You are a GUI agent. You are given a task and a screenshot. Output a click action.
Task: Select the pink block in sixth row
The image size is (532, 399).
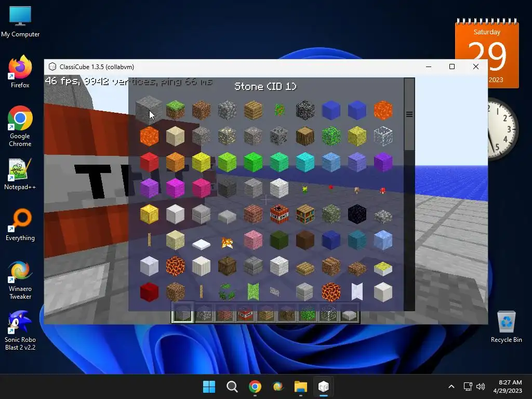pos(253,240)
